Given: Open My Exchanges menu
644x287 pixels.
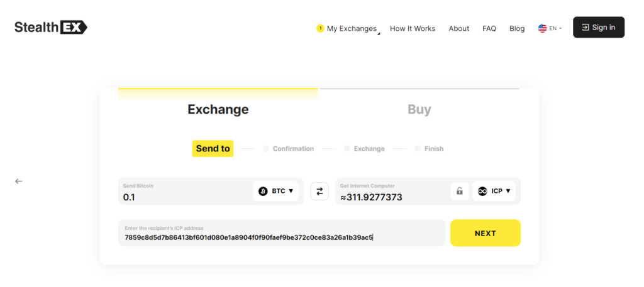Looking at the screenshot, I should pyautogui.click(x=352, y=28).
